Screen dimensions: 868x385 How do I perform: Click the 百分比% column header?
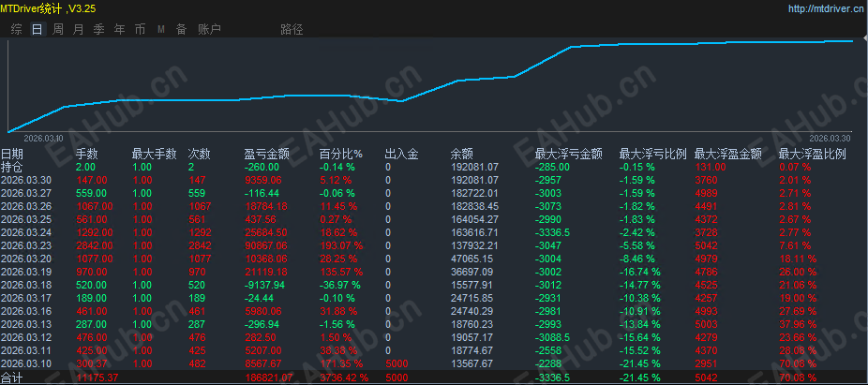pos(341,154)
